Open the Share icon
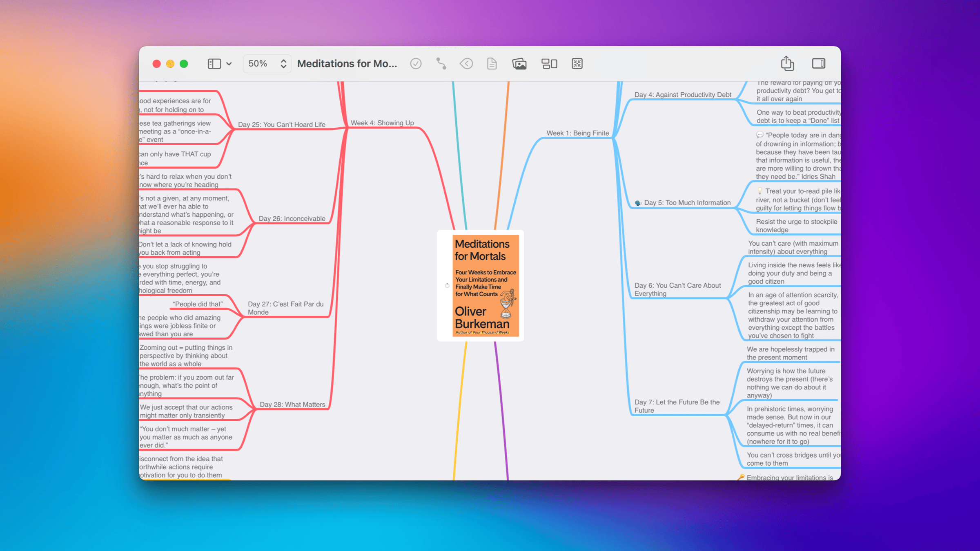Viewport: 980px width, 551px height. pyautogui.click(x=787, y=63)
